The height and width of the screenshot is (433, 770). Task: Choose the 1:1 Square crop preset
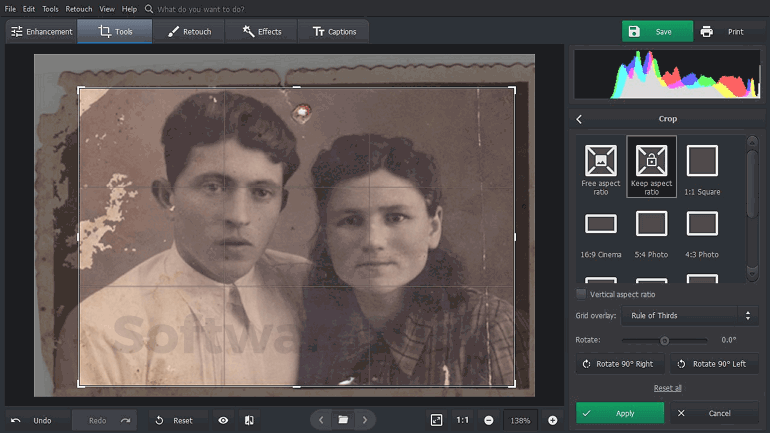[702, 161]
